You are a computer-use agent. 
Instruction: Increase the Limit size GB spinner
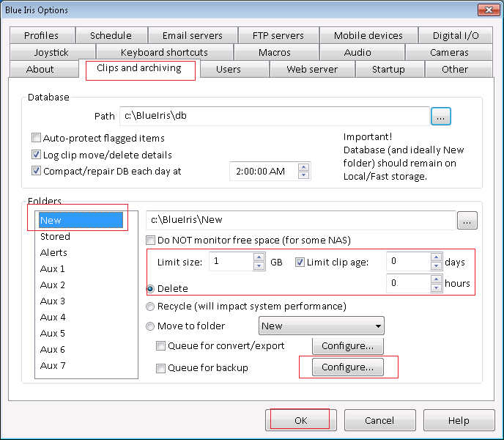[259, 257]
